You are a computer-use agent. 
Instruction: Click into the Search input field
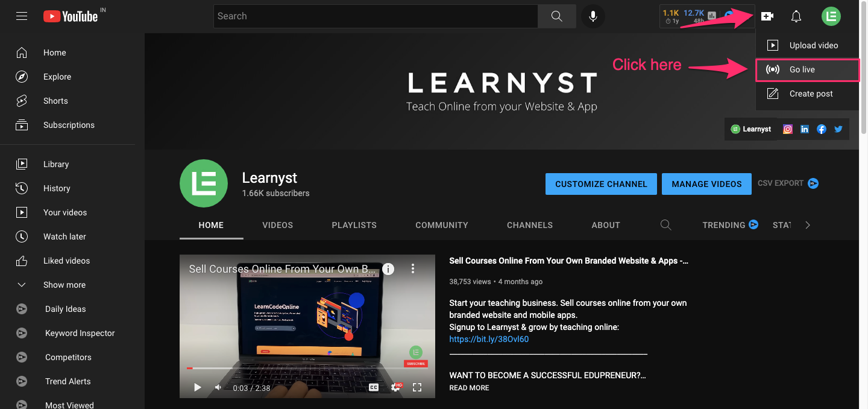[x=376, y=16]
